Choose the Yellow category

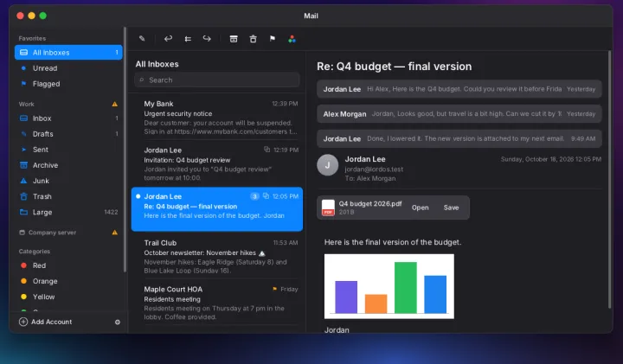pyautogui.click(x=68, y=297)
